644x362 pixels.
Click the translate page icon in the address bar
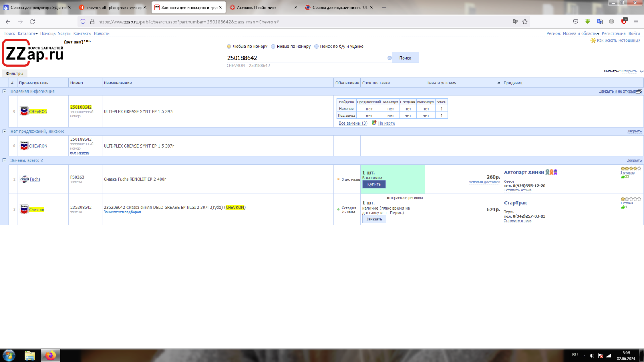point(515,22)
